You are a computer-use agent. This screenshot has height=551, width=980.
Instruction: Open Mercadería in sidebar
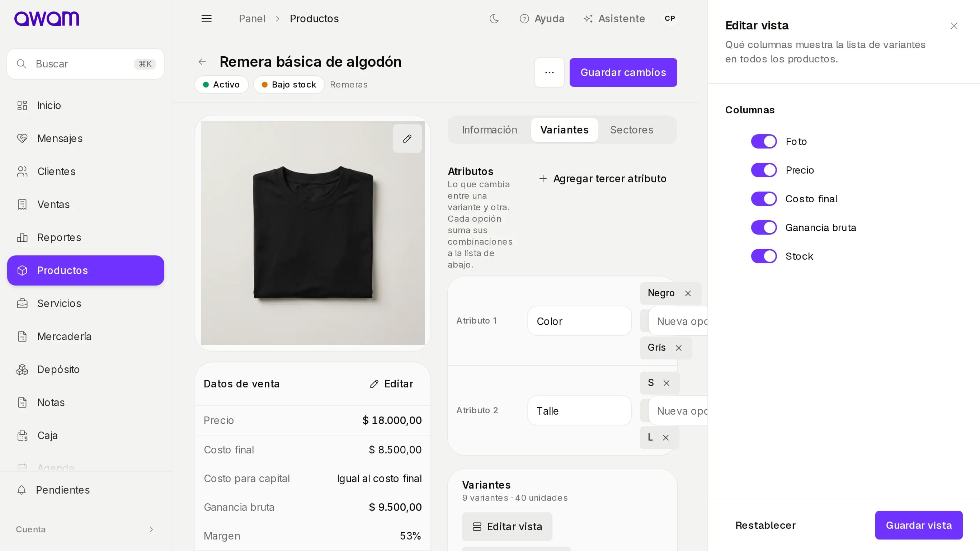coord(86,336)
